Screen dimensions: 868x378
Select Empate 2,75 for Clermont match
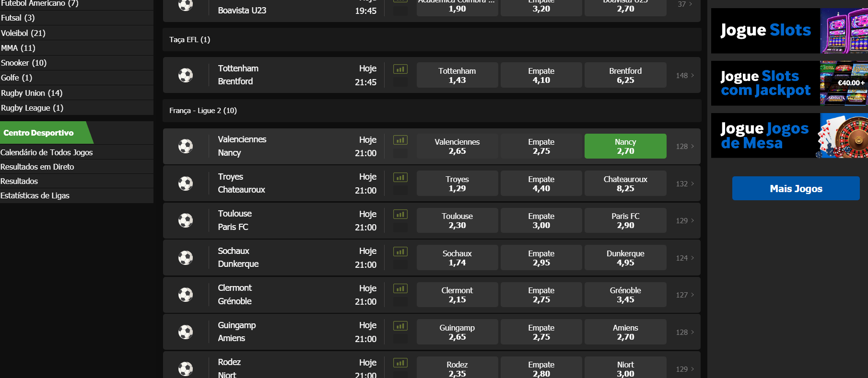coord(541,295)
